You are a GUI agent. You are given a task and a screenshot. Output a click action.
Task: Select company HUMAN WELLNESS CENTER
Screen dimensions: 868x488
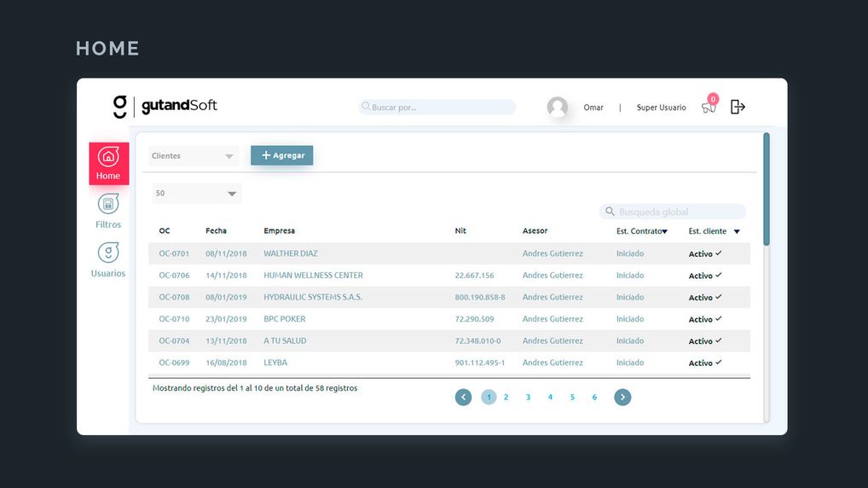313,276
